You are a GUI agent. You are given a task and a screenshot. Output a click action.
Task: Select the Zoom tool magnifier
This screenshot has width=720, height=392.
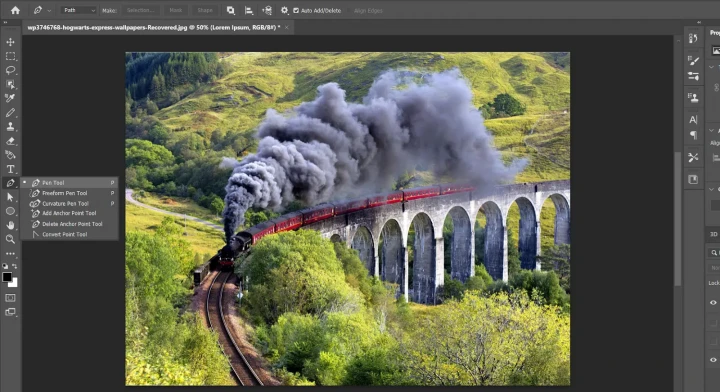click(10, 239)
